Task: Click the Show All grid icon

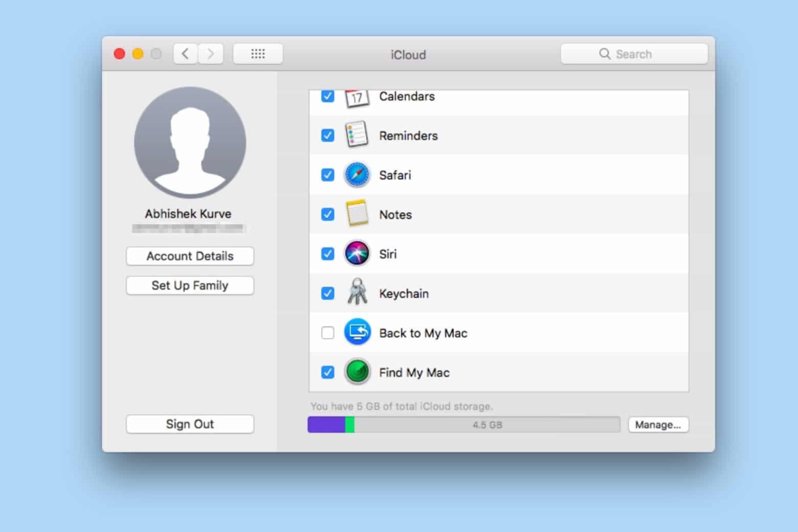Action: (x=258, y=53)
